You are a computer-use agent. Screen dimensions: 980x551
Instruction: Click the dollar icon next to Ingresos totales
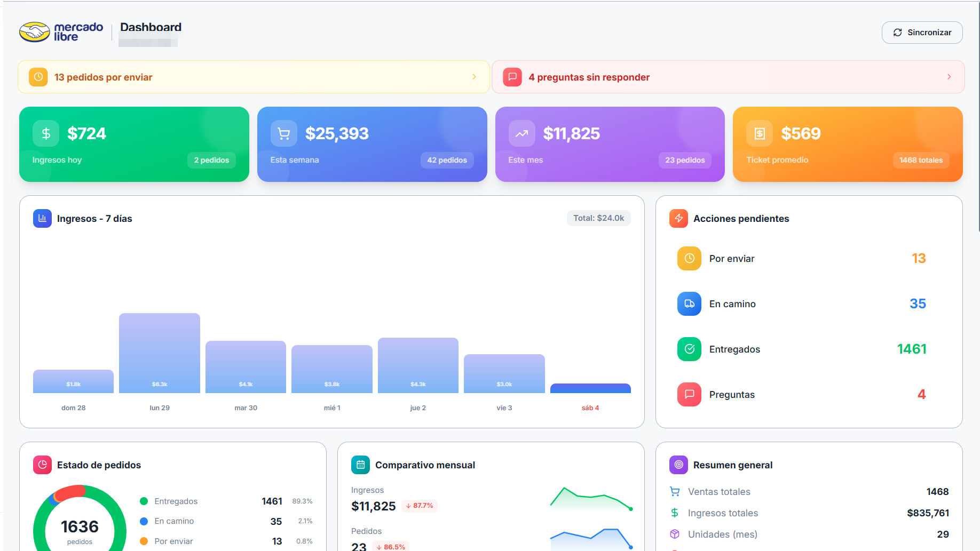pos(675,513)
